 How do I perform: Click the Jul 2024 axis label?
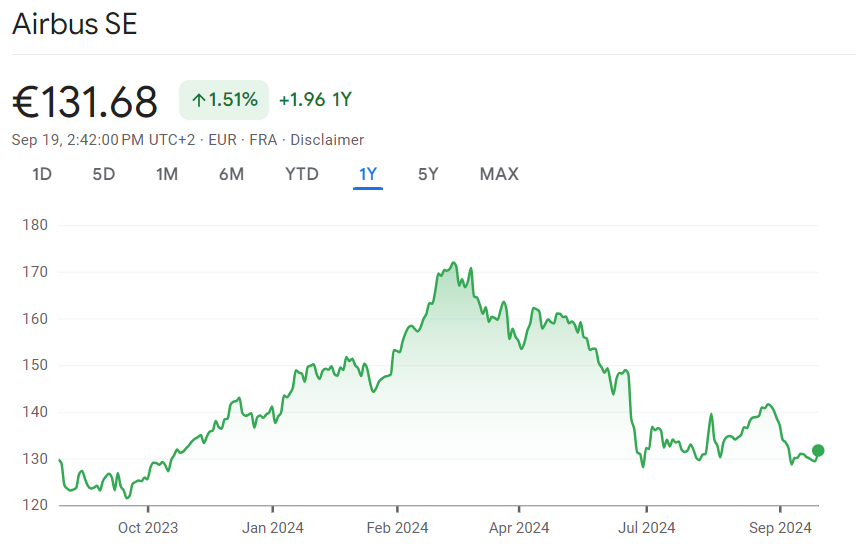646,528
